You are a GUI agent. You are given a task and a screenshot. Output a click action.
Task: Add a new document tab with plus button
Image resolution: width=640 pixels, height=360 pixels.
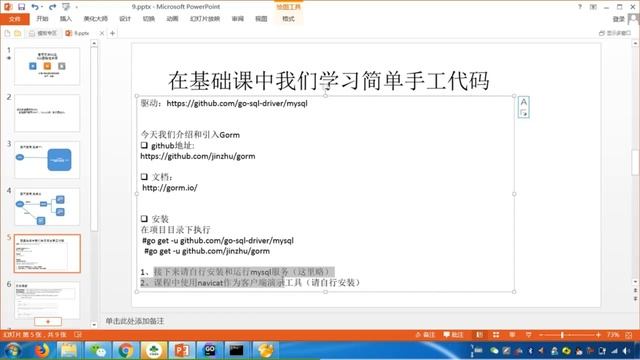[112, 33]
